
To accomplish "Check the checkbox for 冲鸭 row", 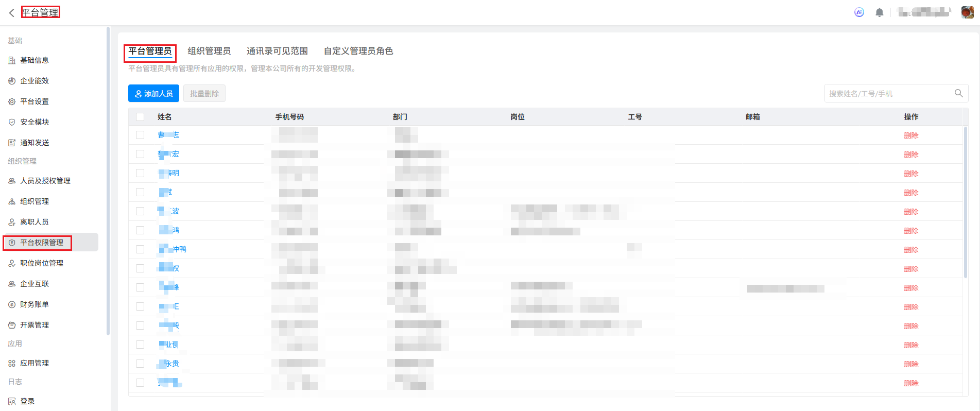I will 140,249.
